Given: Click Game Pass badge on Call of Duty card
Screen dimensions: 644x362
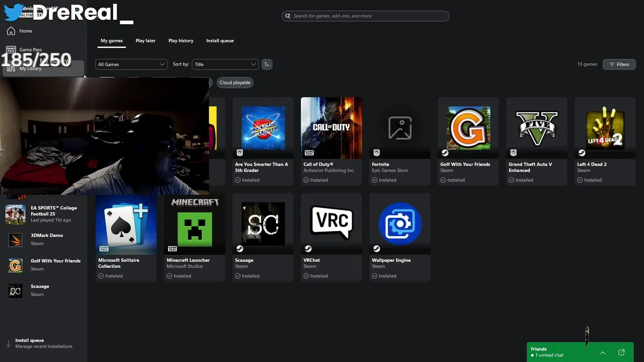Looking at the screenshot, I should [308, 153].
